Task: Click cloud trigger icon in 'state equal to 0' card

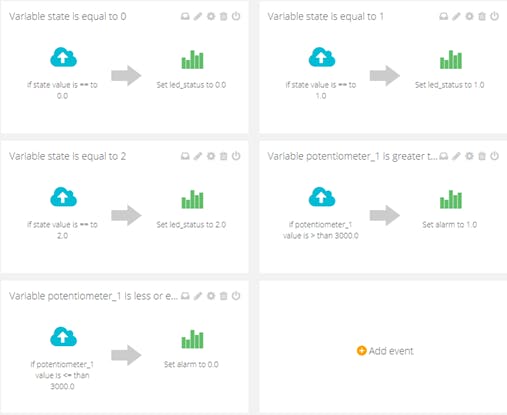Action: coord(63,57)
